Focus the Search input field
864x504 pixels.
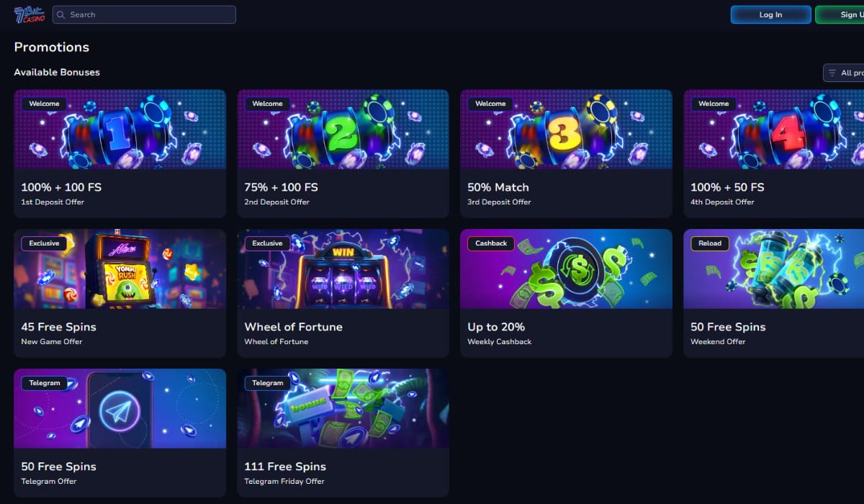[x=144, y=14]
